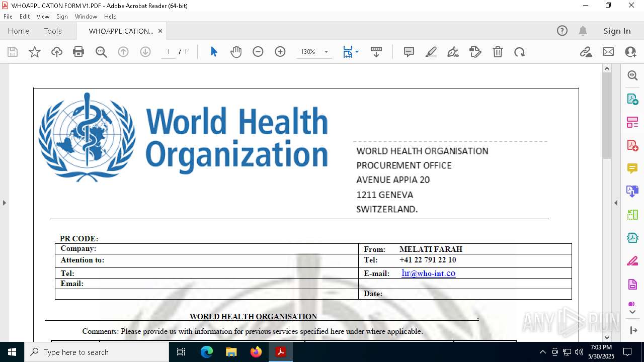Expand the left navigation panel
The height and width of the screenshot is (362, 644).
click(4, 203)
